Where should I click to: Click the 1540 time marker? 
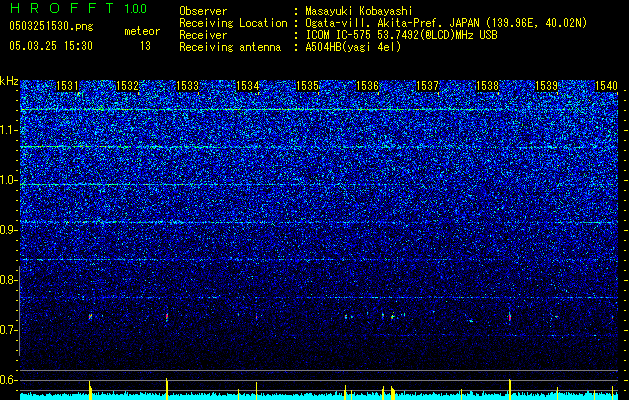(607, 86)
